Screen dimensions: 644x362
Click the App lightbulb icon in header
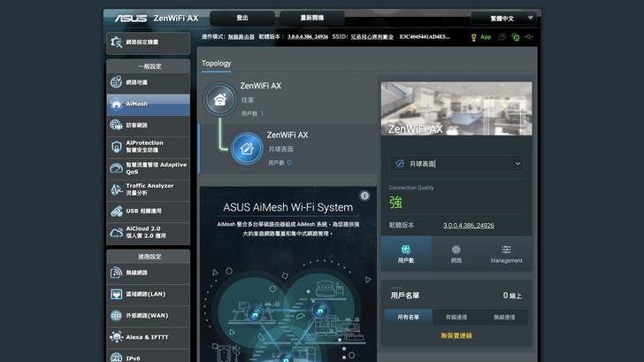(x=474, y=37)
